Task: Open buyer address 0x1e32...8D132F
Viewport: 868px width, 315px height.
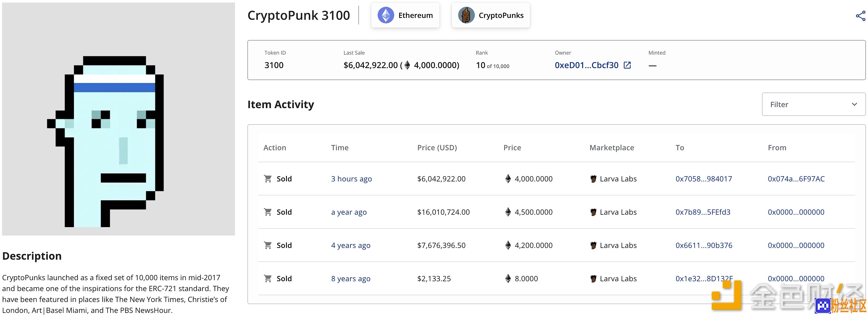Action: click(x=704, y=279)
